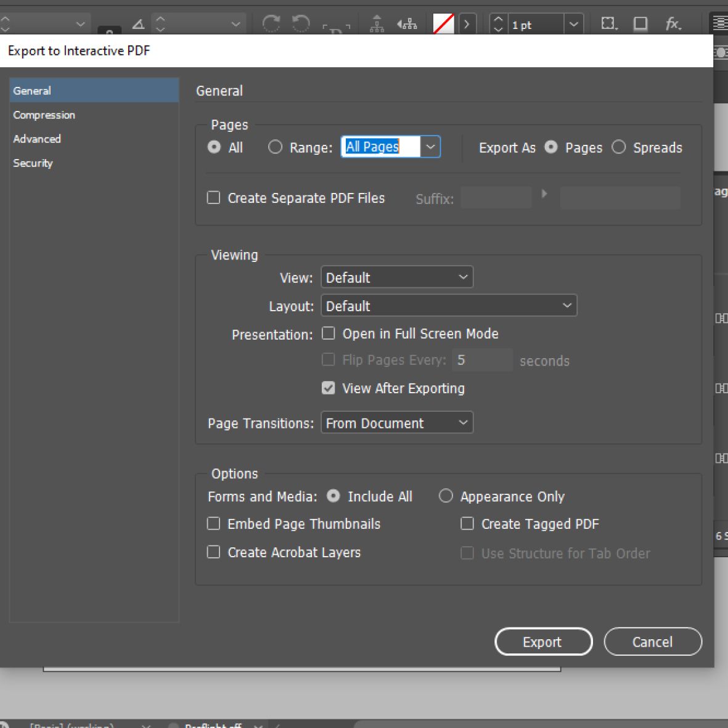This screenshot has height=728, width=728.
Task: Uncheck View After Exporting
Action: pos(329,388)
